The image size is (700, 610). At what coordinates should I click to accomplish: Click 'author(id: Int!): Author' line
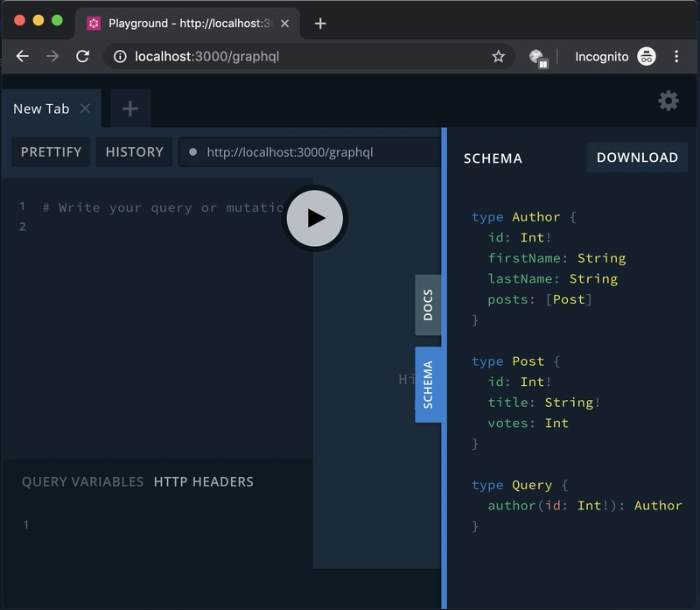click(x=584, y=506)
